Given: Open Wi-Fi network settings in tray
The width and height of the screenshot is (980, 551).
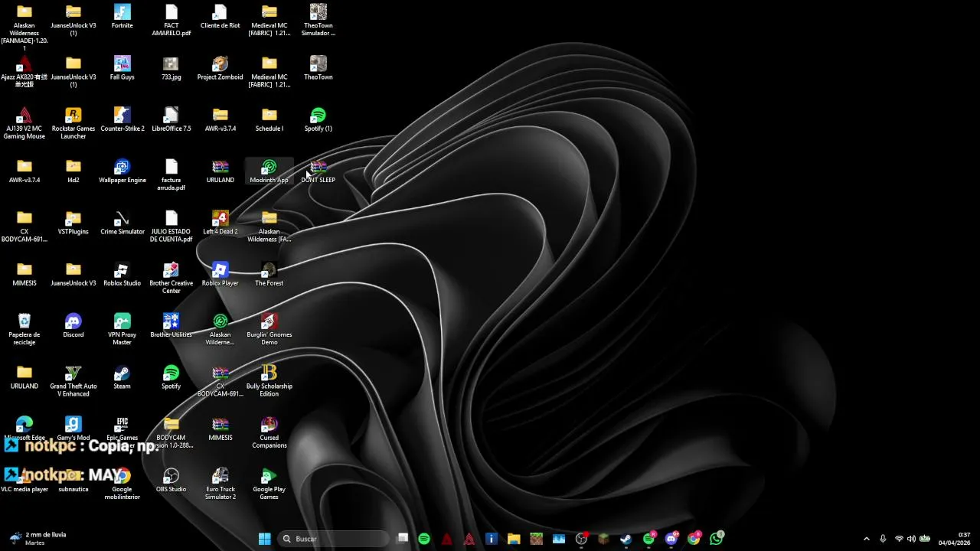Looking at the screenshot, I should [x=899, y=539].
